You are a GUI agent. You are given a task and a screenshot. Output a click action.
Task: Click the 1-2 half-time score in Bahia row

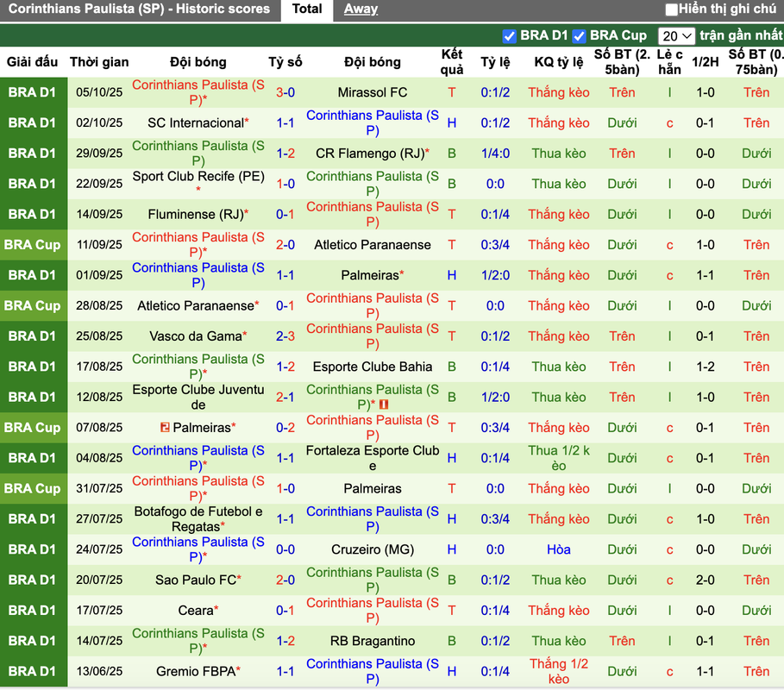[x=705, y=367]
